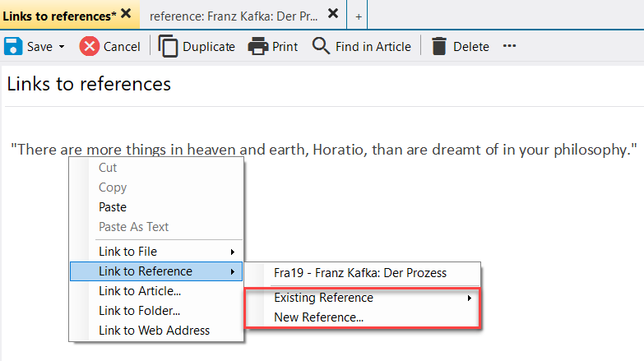This screenshot has width=644, height=361.
Task: Click Find in Article magnifier icon
Action: coord(321,46)
